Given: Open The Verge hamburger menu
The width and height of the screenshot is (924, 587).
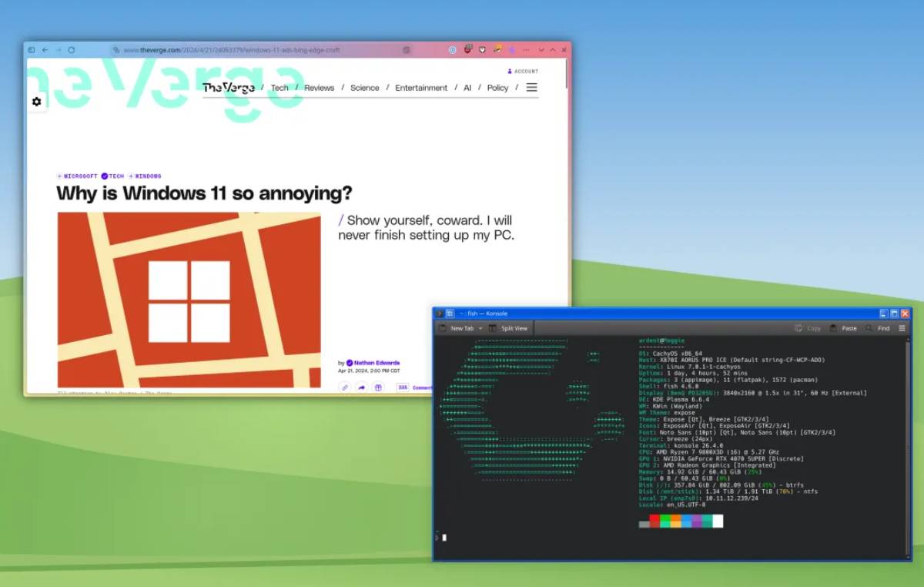Looking at the screenshot, I should tap(531, 87).
